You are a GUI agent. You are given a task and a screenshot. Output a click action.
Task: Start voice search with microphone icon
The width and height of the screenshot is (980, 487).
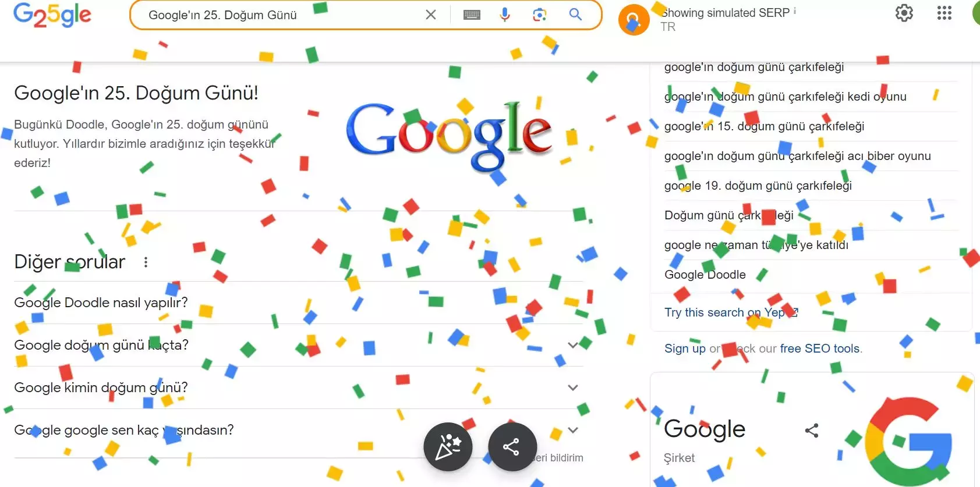tap(505, 15)
